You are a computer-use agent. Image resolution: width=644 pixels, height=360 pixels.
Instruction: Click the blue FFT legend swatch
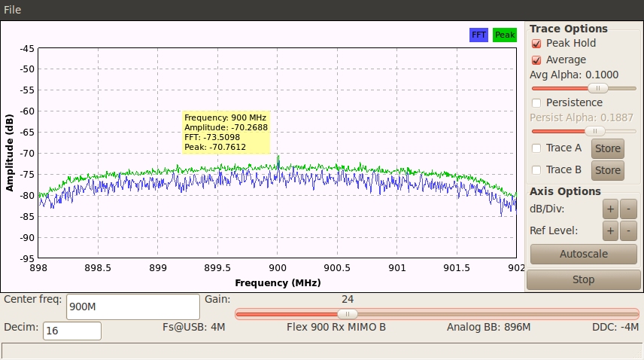[x=478, y=35]
